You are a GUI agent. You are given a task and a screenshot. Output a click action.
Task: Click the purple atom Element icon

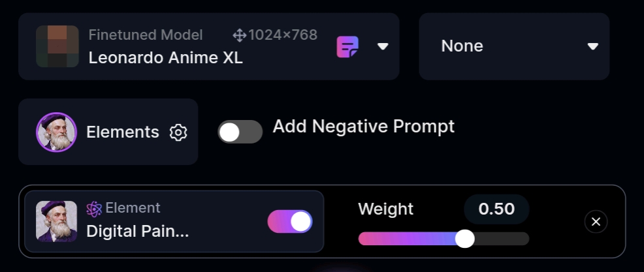94,209
